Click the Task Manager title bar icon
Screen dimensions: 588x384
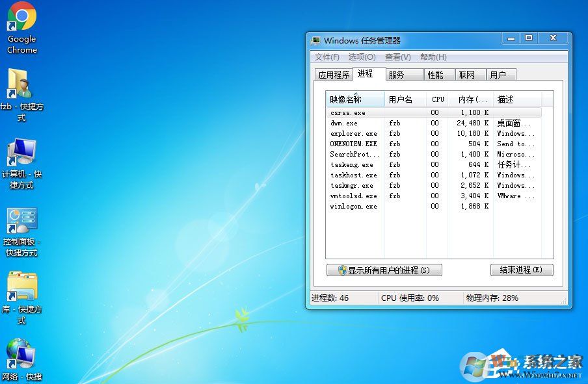[317, 39]
